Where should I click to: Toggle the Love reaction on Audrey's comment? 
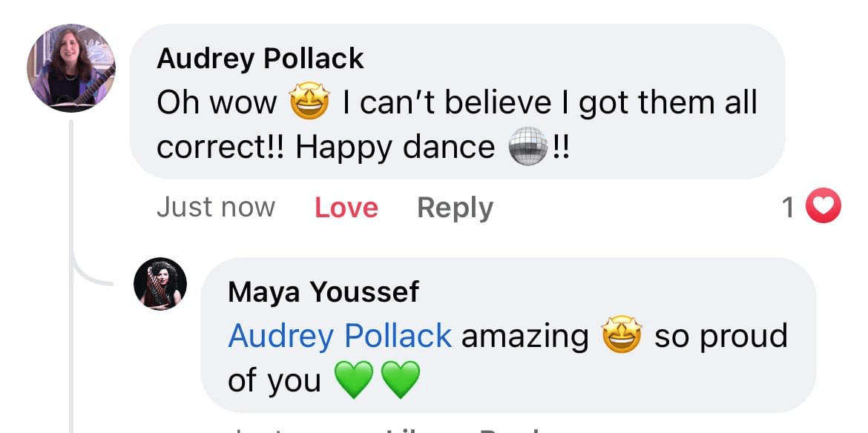pos(346,208)
